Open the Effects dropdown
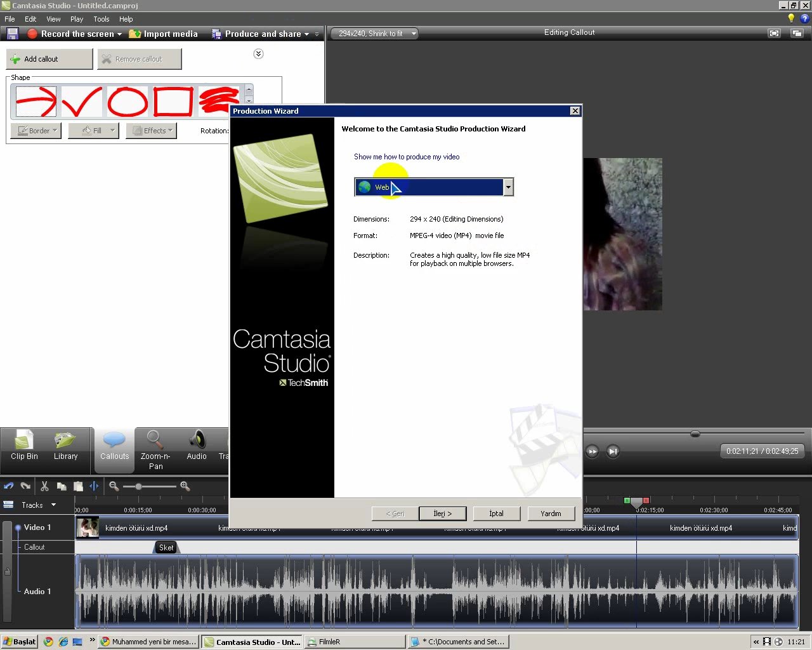 152,131
